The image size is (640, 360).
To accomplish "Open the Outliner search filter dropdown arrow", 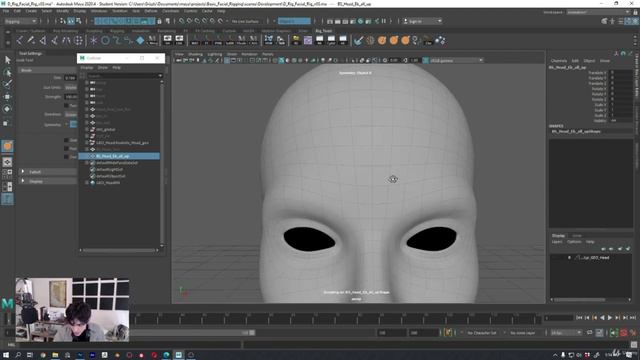I will tap(160, 76).
